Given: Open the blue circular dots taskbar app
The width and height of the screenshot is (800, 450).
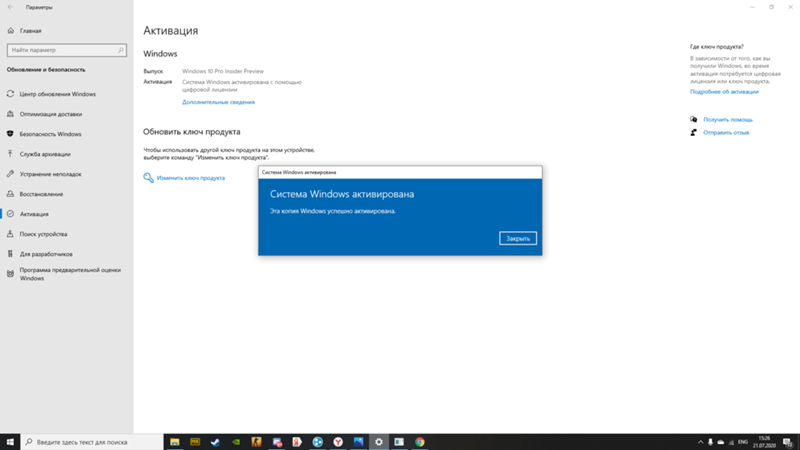Looking at the screenshot, I should click(x=317, y=442).
